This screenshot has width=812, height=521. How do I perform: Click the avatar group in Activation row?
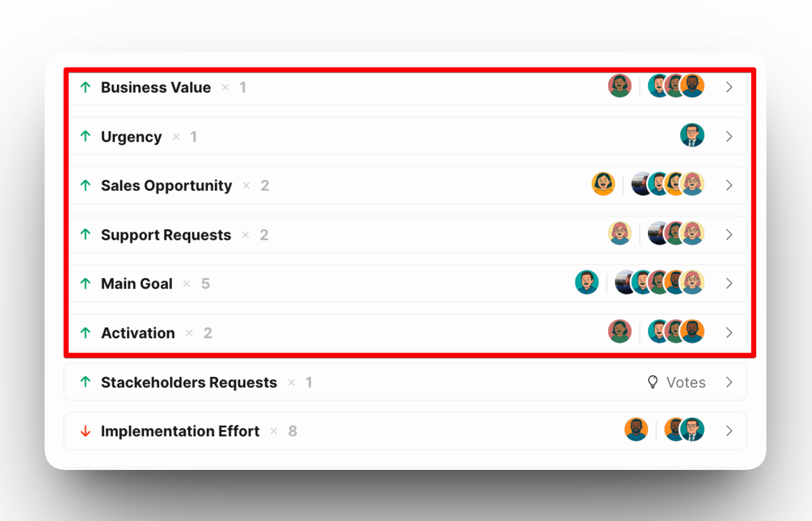click(x=676, y=332)
